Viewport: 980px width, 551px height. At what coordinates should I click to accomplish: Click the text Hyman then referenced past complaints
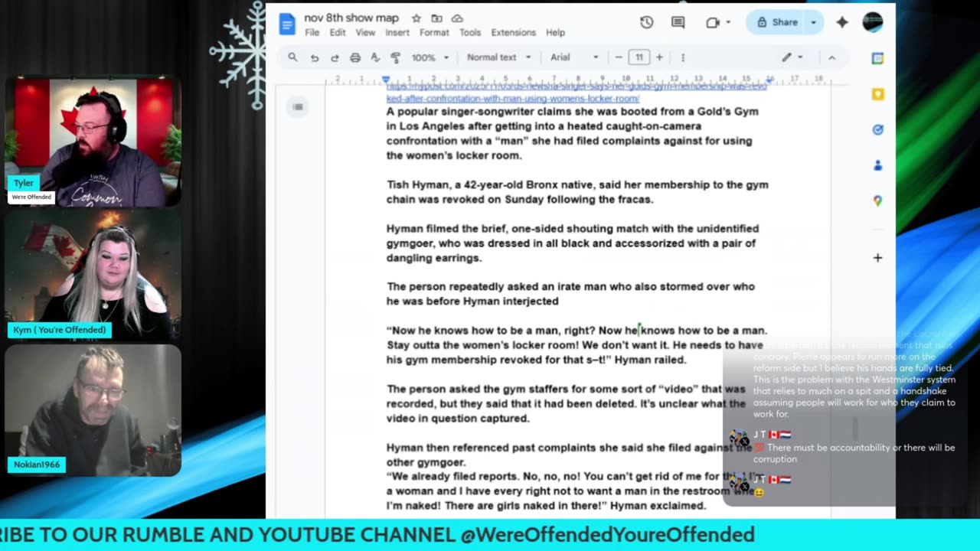(570, 448)
